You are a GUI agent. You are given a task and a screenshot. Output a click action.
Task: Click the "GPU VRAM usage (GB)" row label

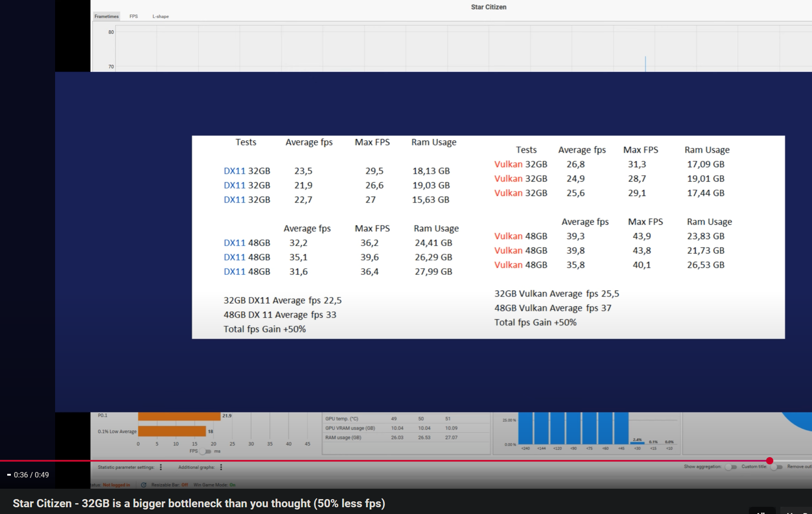pyautogui.click(x=350, y=428)
